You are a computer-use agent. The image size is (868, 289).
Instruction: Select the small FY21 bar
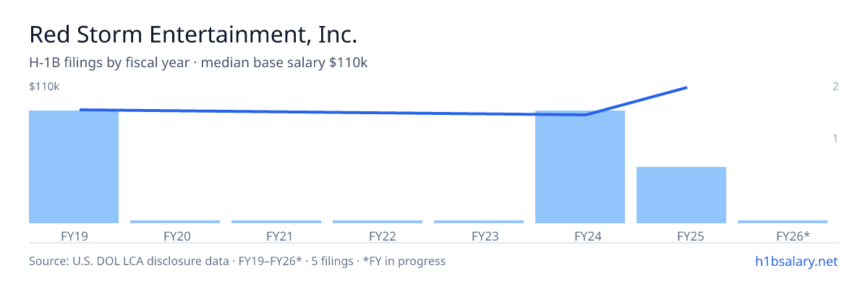[x=276, y=222]
